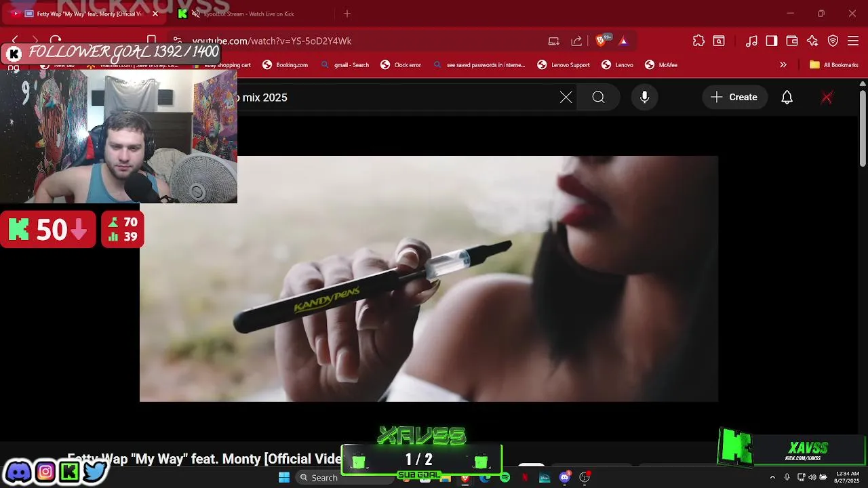
Task: Clear the YouTube search box with X
Action: [566, 98]
